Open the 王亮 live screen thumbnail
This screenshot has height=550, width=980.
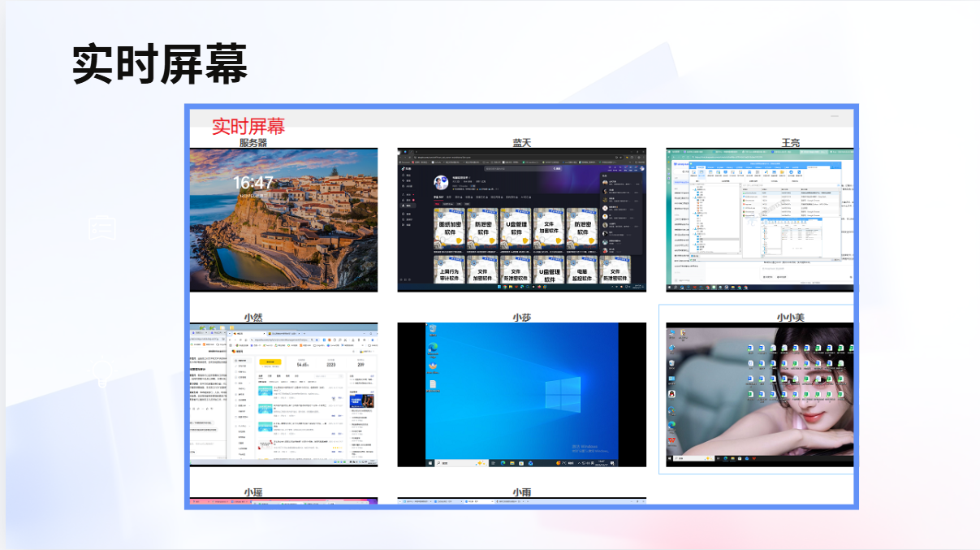(x=759, y=219)
